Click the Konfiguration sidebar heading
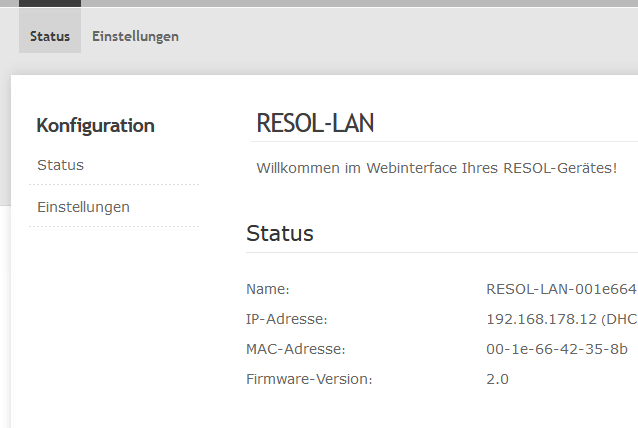Viewport: 638px width, 428px height. click(x=95, y=125)
